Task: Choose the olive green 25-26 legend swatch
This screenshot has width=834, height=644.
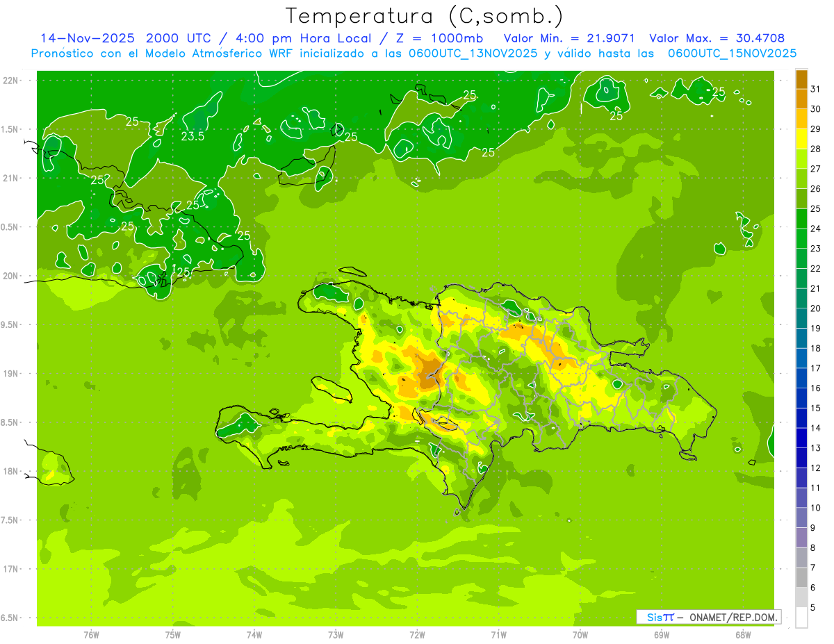Action: click(801, 198)
